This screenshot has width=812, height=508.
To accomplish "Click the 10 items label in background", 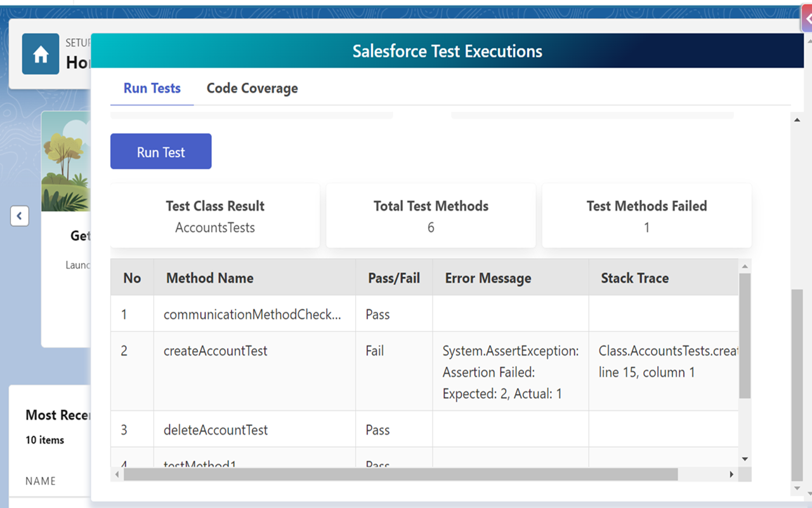I will (x=44, y=439).
